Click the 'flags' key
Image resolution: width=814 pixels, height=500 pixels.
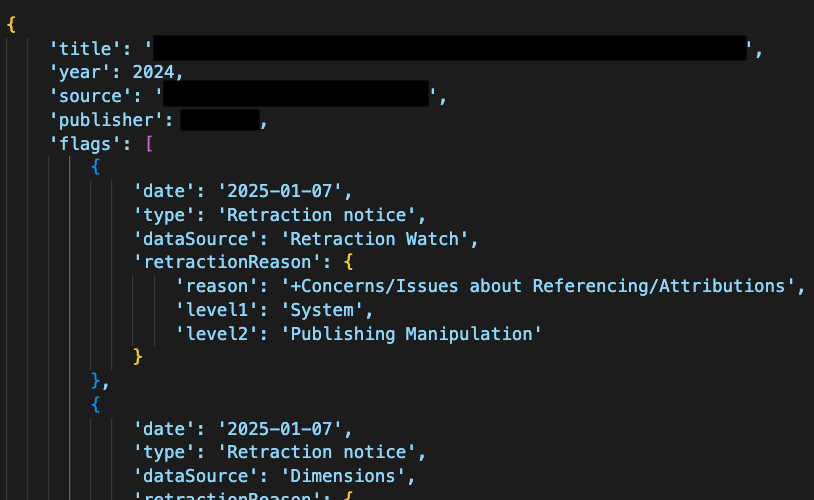[x=83, y=144]
